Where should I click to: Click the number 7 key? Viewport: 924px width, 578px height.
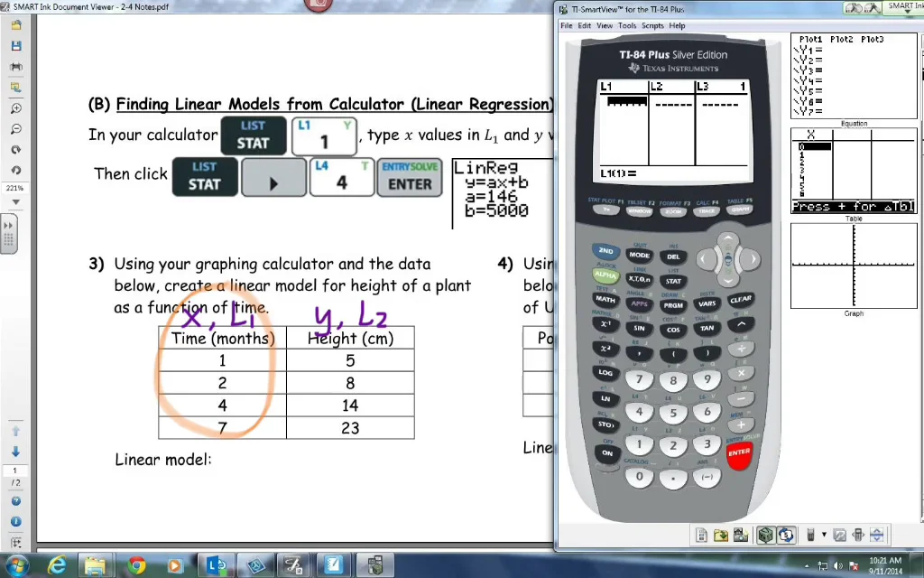point(640,380)
